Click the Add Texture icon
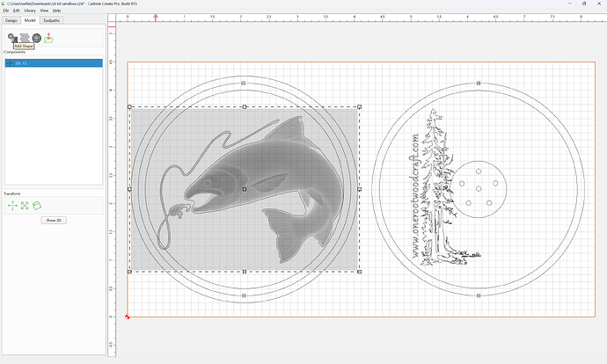607x364 pixels. pos(25,38)
